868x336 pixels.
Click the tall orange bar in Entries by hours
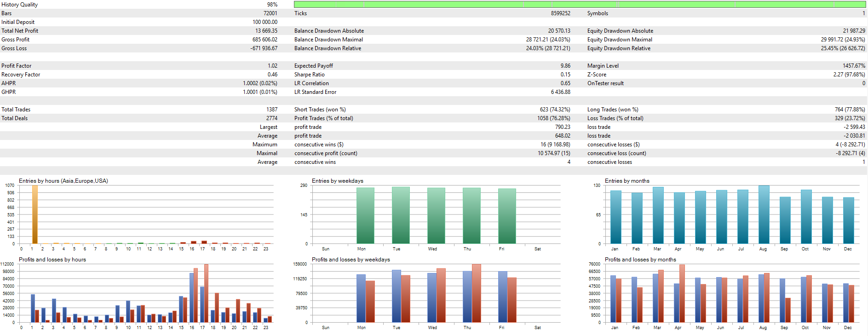[34, 214]
